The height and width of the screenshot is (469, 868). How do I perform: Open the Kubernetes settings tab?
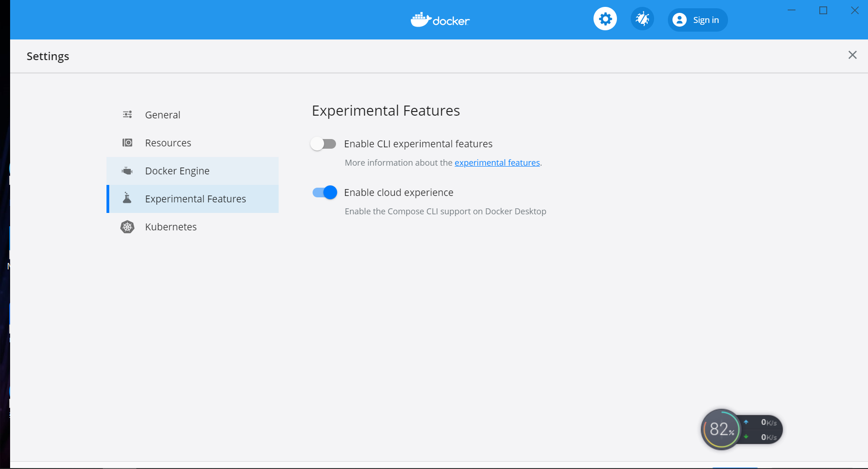point(192,227)
